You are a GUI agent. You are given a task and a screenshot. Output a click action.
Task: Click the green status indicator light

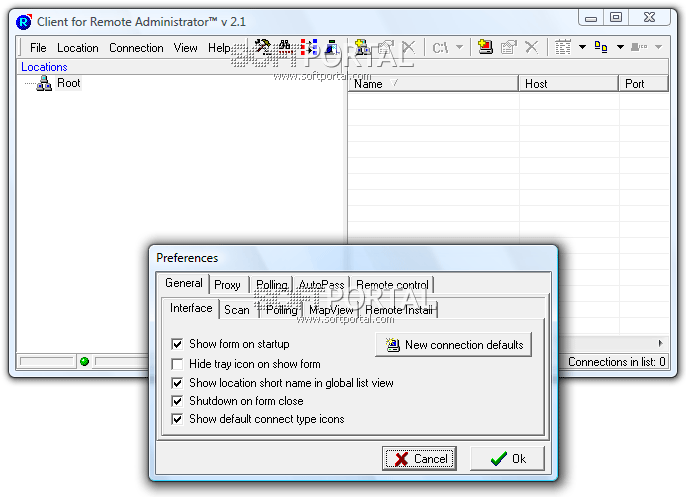click(x=84, y=361)
